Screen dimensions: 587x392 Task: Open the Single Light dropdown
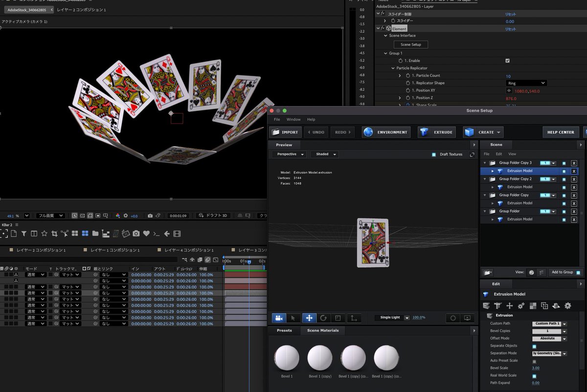[392, 318]
